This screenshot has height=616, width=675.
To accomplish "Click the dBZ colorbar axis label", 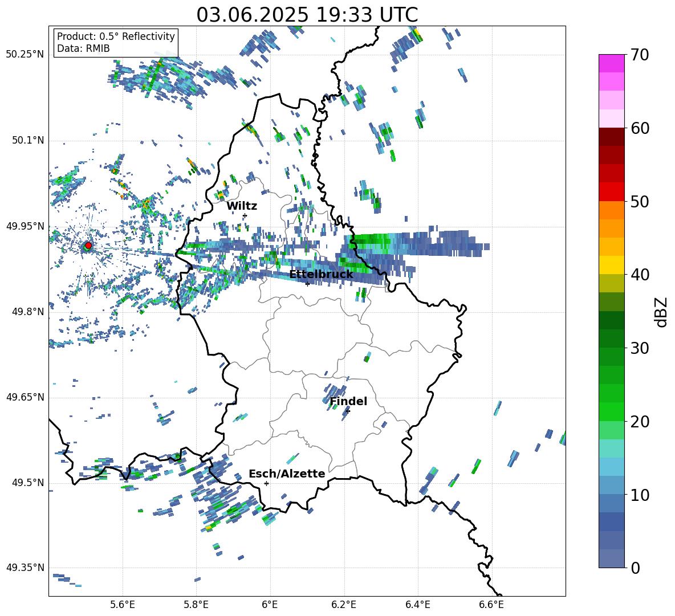I will click(662, 312).
